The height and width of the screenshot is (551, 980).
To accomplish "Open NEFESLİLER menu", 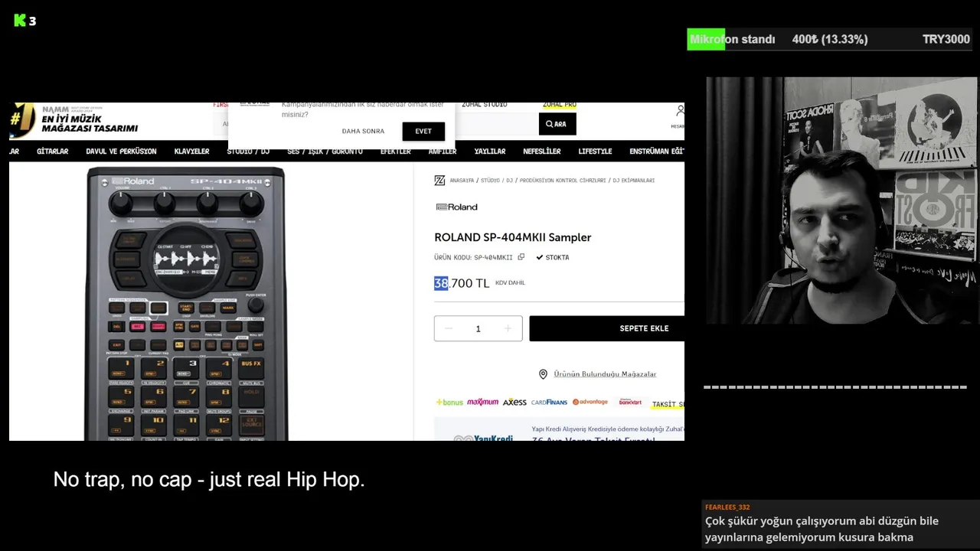I will pos(542,152).
